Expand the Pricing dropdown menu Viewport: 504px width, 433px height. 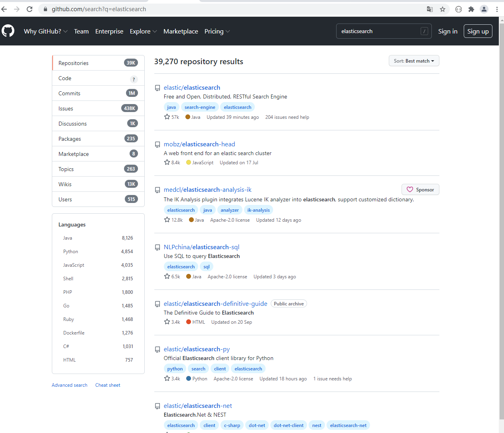[x=217, y=31]
